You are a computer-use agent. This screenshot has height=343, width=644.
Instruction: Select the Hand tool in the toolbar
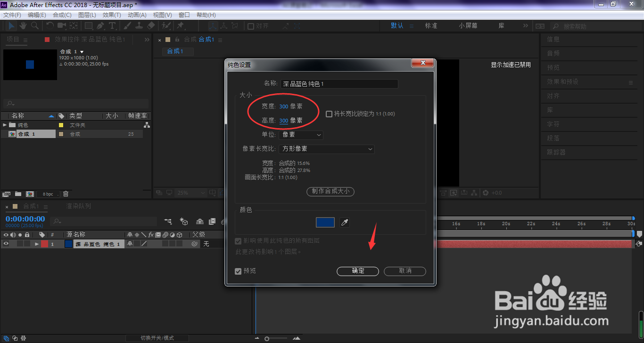22,25
